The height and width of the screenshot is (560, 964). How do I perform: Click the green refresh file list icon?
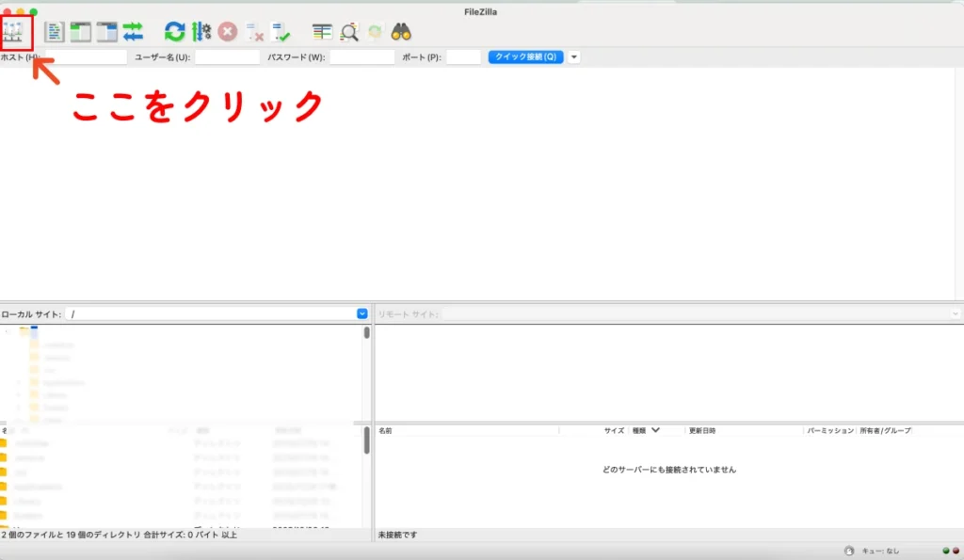point(175,32)
